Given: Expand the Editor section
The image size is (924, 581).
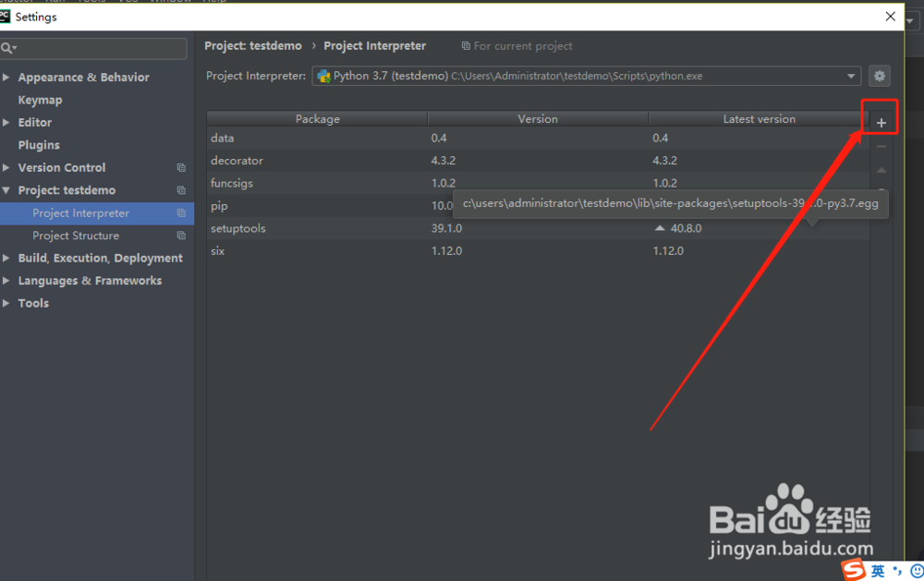Looking at the screenshot, I should coord(6,123).
